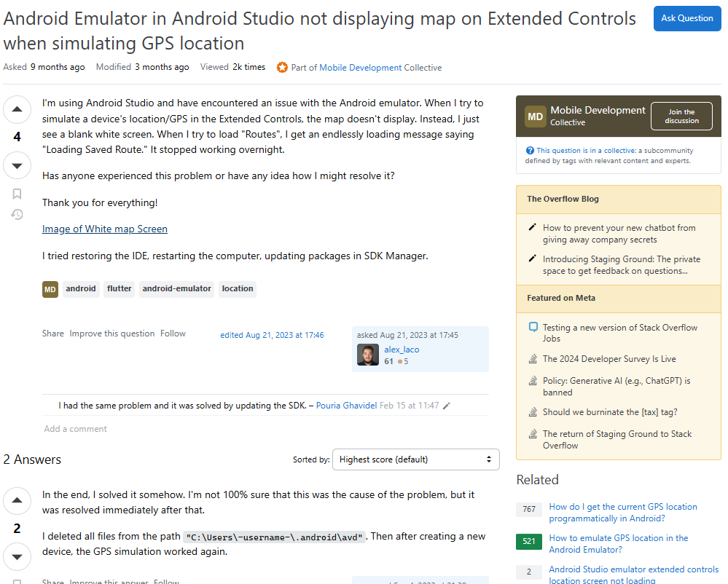Show question activity history icon
Image resolution: width=728 pixels, height=584 pixels.
[17, 214]
